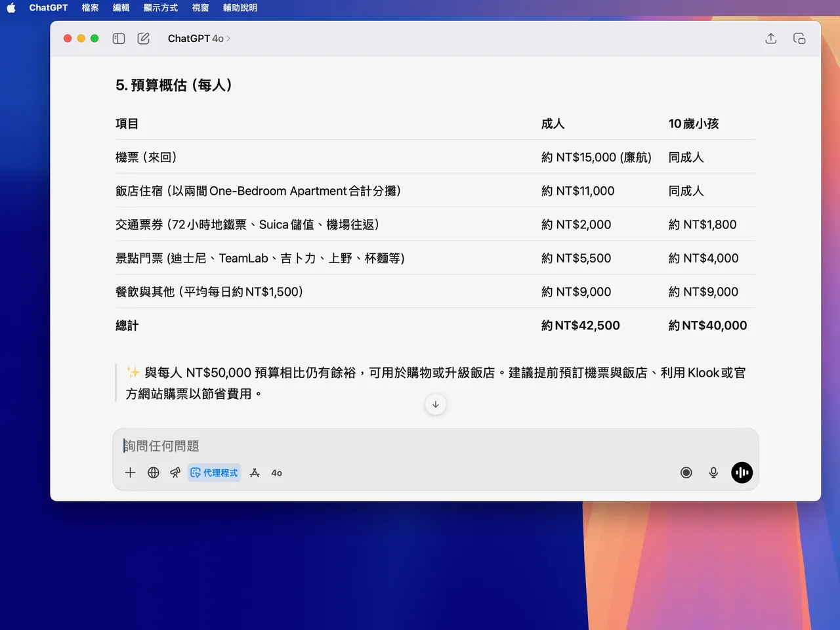The image size is (840, 630).
Task: Click the 總計 row label
Action: pyautogui.click(x=127, y=325)
